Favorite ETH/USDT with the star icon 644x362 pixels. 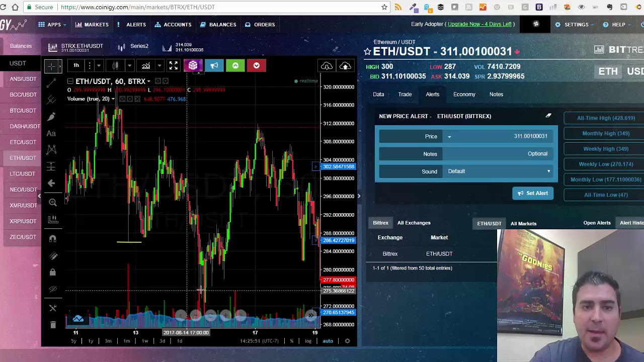coord(367,52)
